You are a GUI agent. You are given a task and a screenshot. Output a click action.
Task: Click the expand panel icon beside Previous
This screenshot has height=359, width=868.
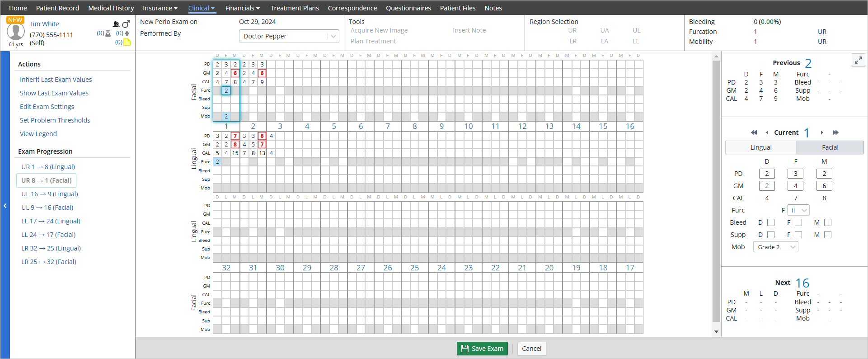click(858, 60)
